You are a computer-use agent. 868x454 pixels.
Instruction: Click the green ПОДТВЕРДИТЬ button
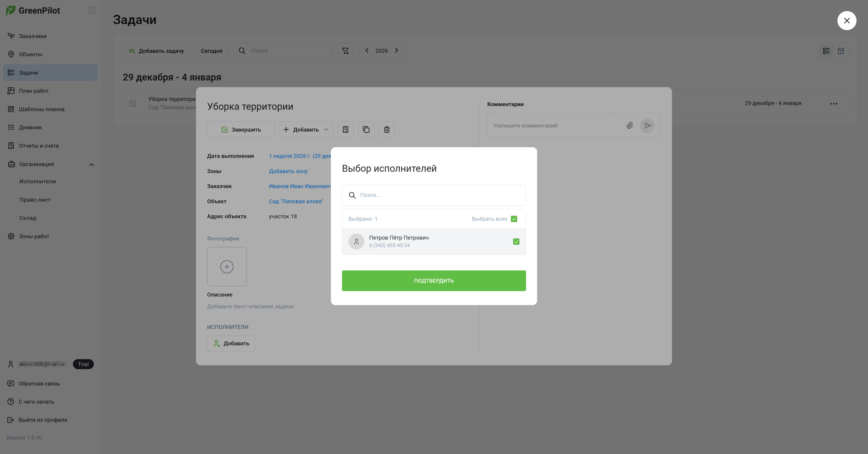click(x=434, y=281)
